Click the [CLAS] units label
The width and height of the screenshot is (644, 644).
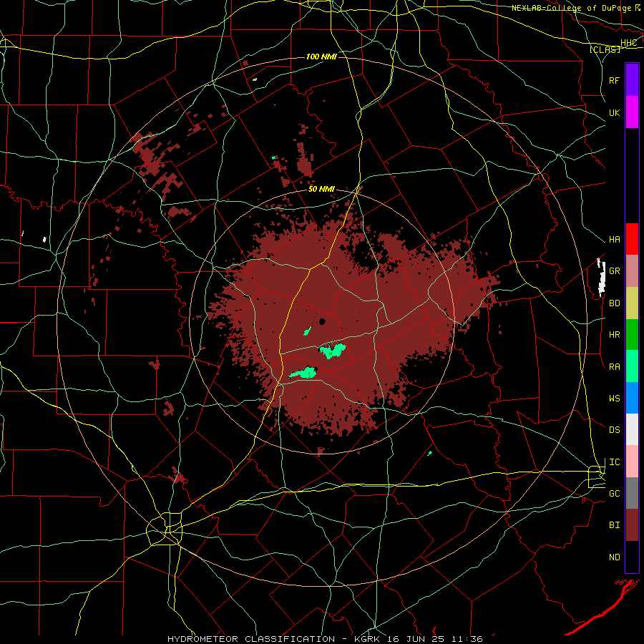(x=605, y=49)
